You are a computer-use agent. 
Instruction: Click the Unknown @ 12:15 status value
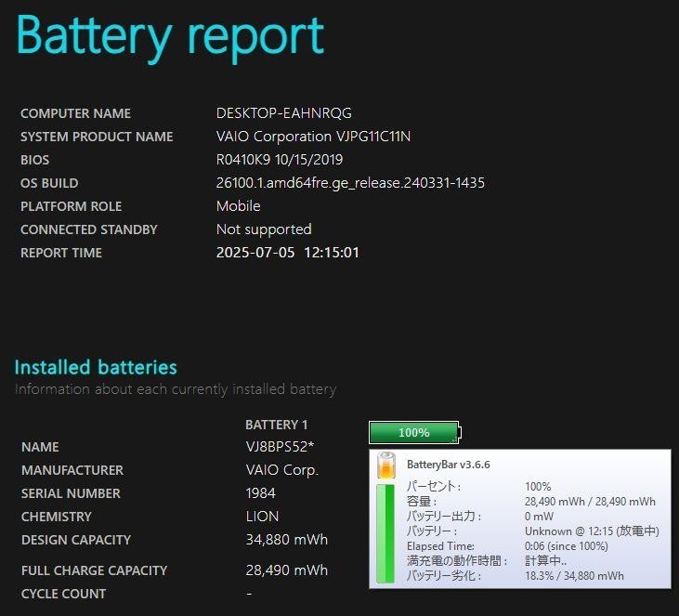click(592, 531)
